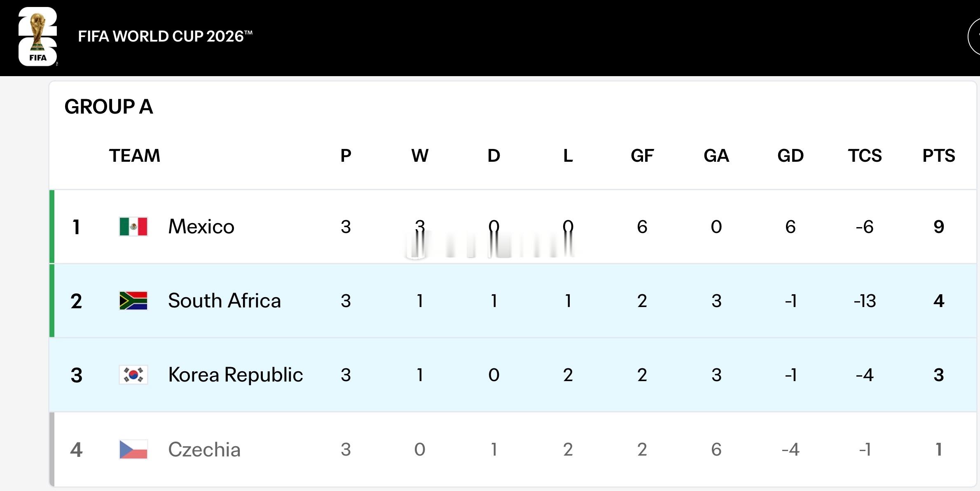Select the Czechia team name
The image size is (980, 491).
(x=204, y=449)
